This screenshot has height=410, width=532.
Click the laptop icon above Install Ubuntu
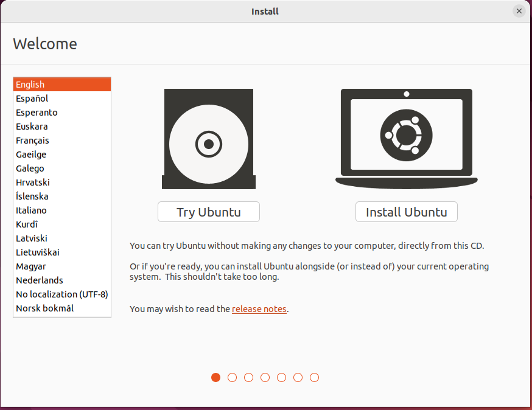click(x=407, y=139)
